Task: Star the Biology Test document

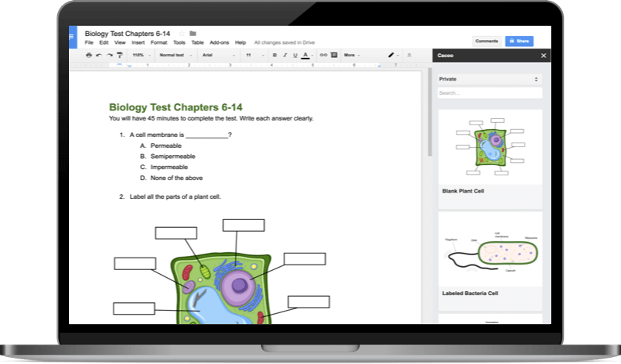Action: (182, 34)
